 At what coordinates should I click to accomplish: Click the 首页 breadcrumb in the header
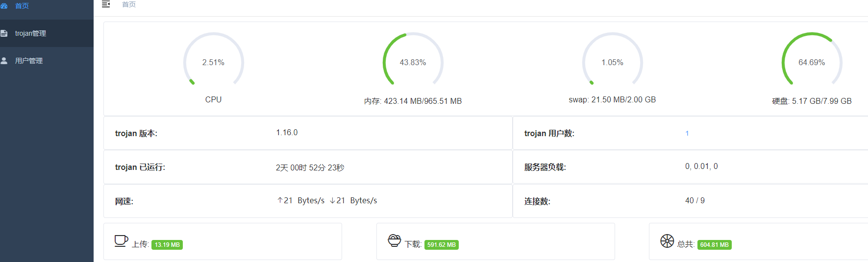click(x=129, y=4)
